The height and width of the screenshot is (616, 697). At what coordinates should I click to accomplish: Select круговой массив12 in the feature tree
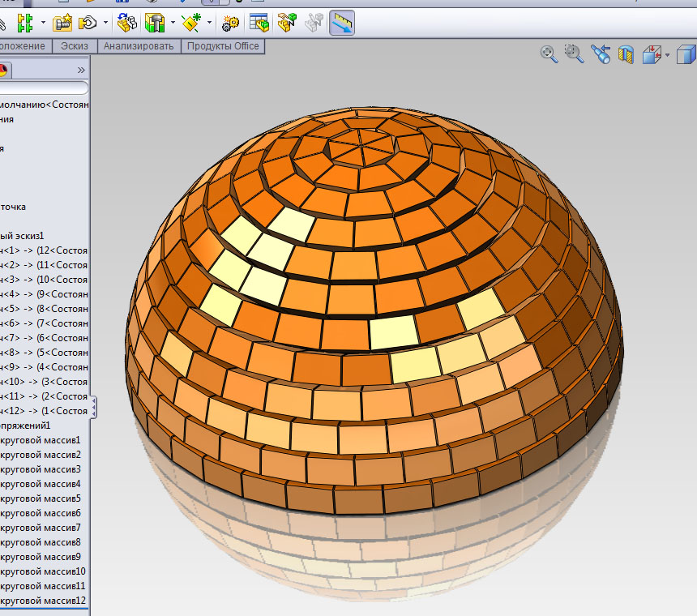click(45, 601)
